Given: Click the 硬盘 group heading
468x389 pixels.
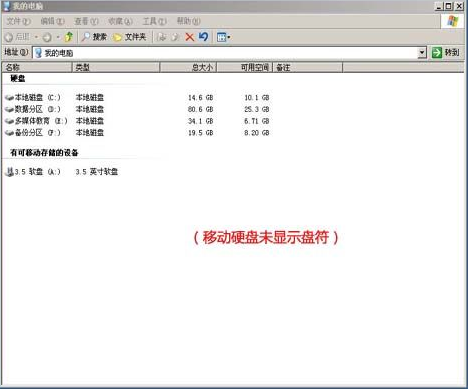Looking at the screenshot, I should click(x=18, y=79).
